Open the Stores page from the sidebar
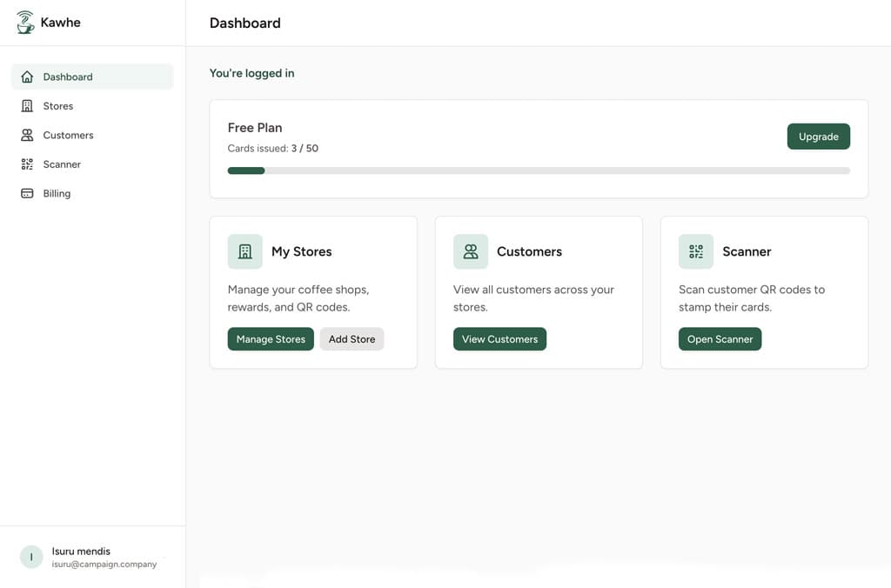 [58, 105]
